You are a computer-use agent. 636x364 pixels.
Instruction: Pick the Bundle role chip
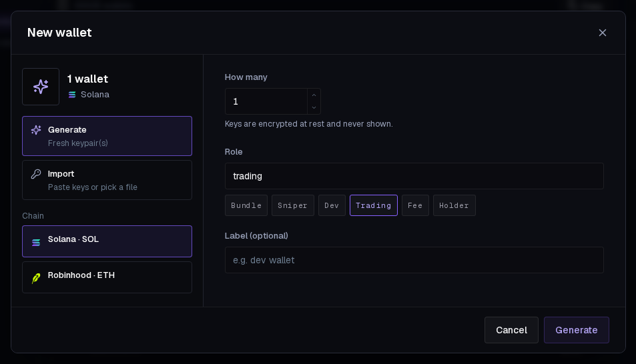(246, 205)
